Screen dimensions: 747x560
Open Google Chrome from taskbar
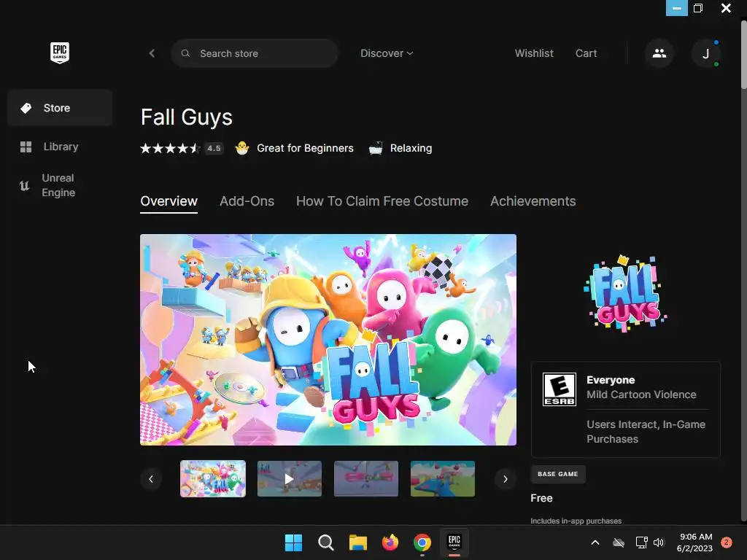pos(422,542)
